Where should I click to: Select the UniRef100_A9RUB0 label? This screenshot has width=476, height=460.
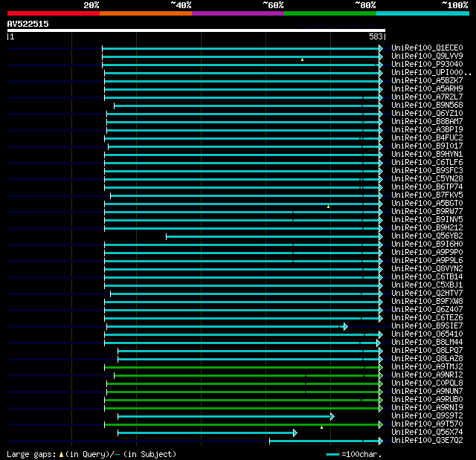click(x=427, y=400)
